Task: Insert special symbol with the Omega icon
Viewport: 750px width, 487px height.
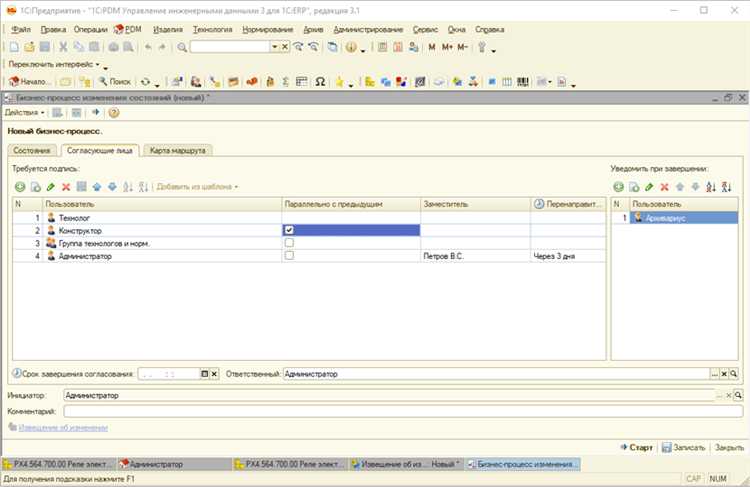Action: pos(320,82)
